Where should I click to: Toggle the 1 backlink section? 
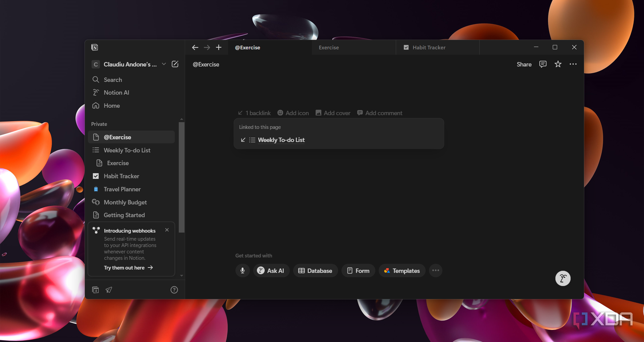coord(254,113)
